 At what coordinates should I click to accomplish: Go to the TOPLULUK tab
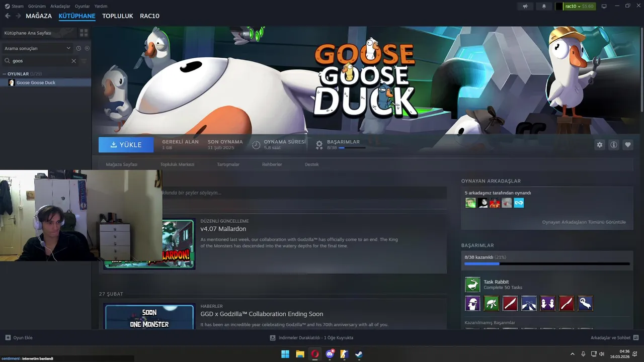[118, 16]
